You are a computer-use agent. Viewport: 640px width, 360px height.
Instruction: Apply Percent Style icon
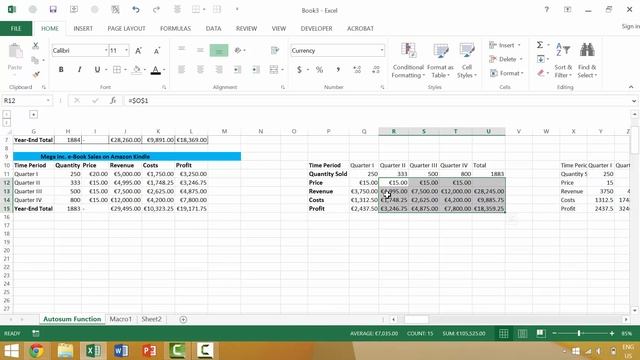click(x=319, y=70)
